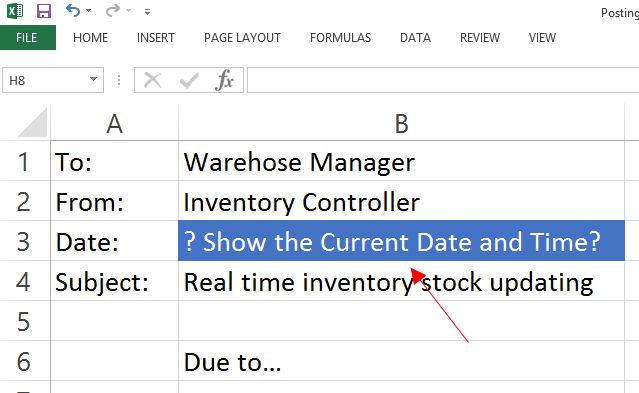Save the workbook with the floppy icon

coord(44,11)
